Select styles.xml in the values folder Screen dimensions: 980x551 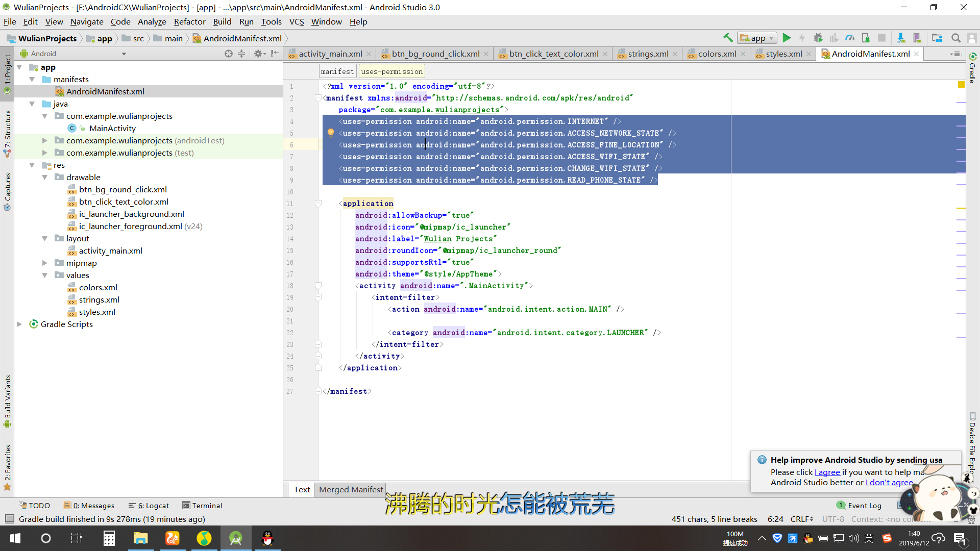click(97, 312)
